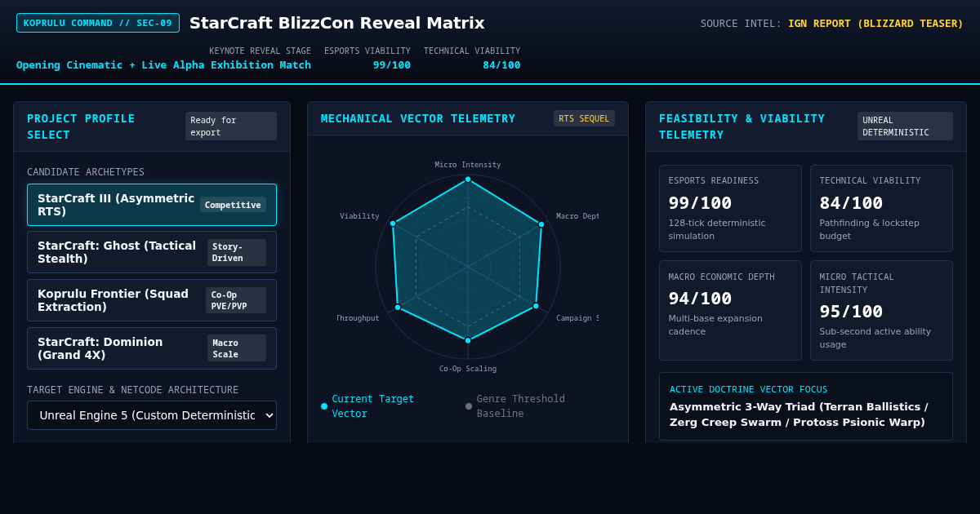Click the Opening Cinematic keynote stage value
This screenshot has height=514, width=980.
163,65
